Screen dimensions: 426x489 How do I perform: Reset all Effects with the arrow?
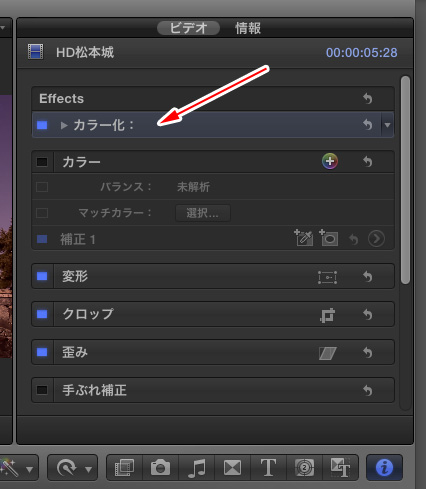click(367, 98)
